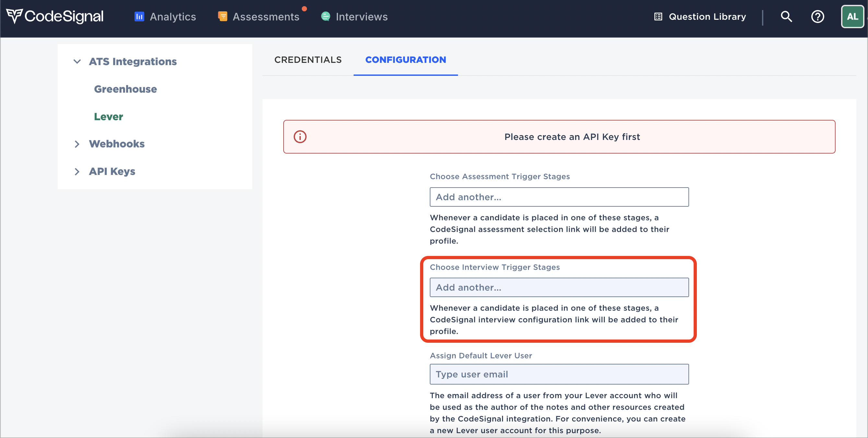Select Greenhouse in the sidebar

(x=125, y=89)
